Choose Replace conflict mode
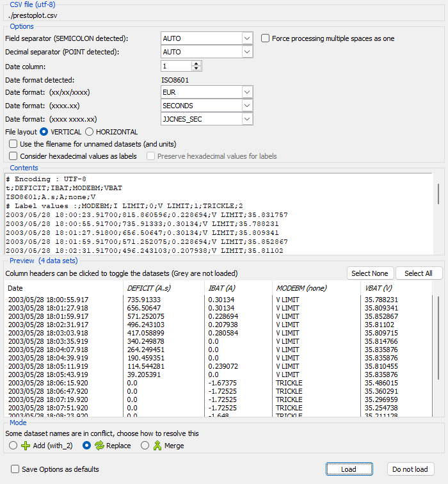448x484 pixels. (x=86, y=446)
